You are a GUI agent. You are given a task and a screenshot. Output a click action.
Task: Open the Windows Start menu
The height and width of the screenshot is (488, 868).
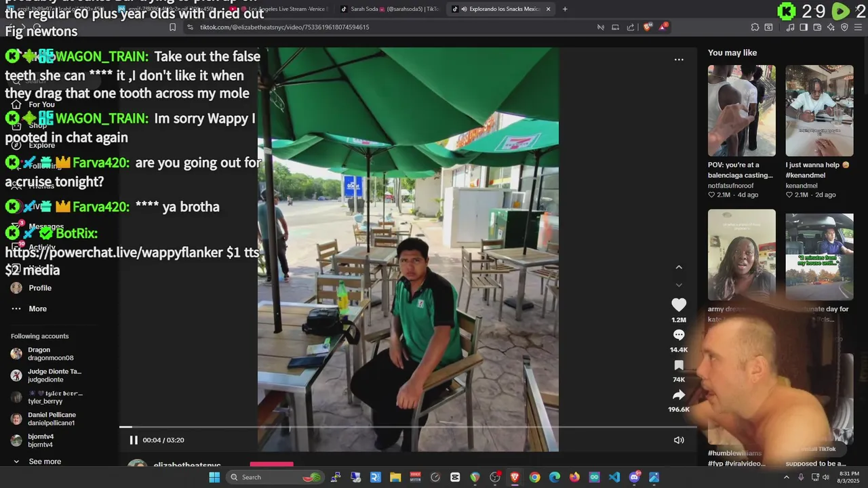tap(214, 477)
